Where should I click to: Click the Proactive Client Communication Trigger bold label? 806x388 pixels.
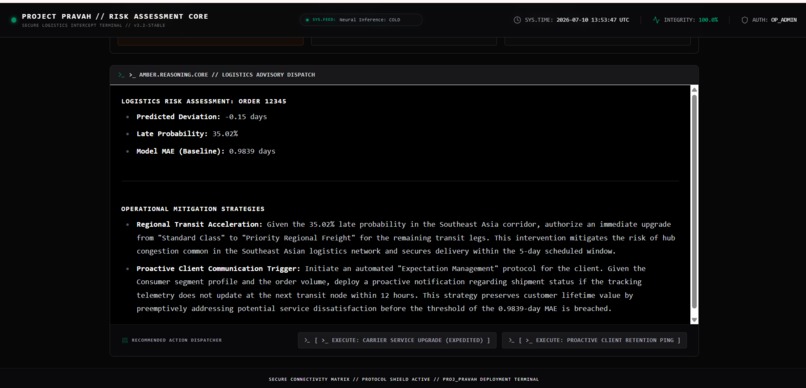(218, 268)
